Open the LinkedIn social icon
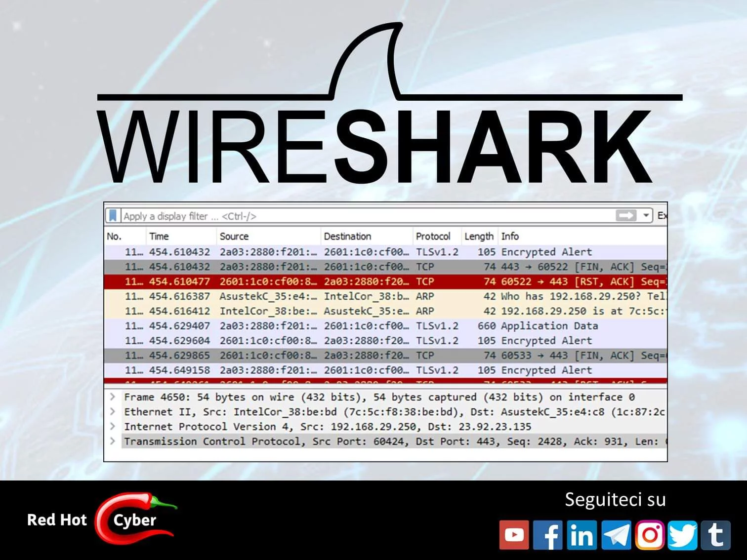Screen dimensions: 747x560 tap(581, 535)
